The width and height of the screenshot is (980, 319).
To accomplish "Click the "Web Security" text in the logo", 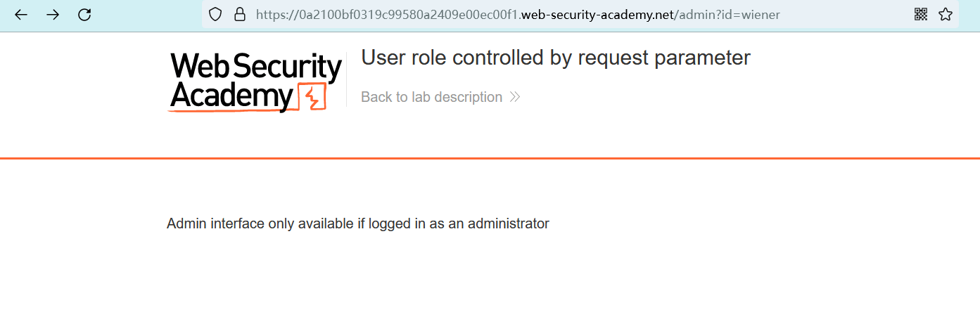I will pos(255,67).
